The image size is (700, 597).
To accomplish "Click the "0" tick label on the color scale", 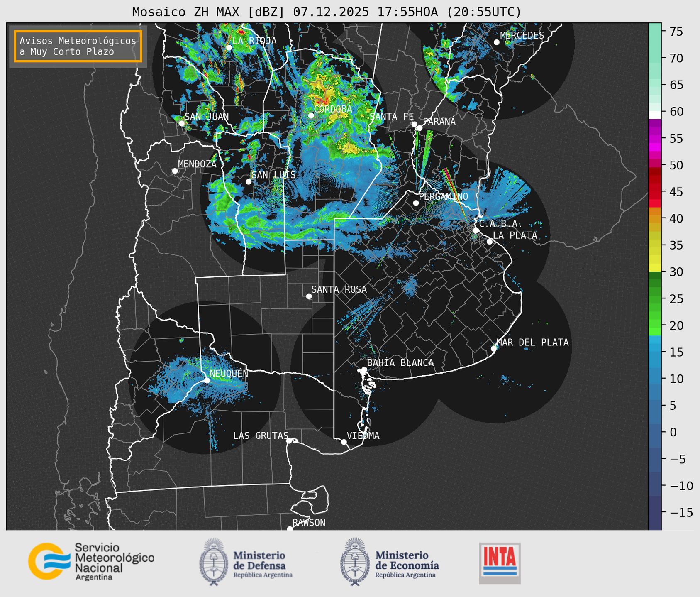I will click(x=673, y=432).
